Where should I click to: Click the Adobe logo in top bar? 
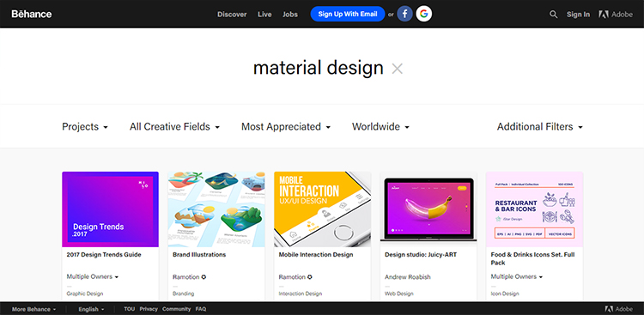[616, 15]
